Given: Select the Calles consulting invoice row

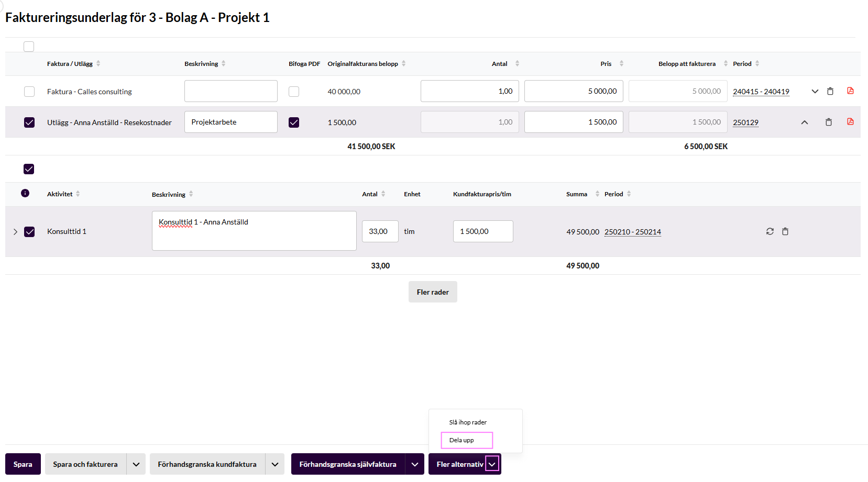Looking at the screenshot, I should 29,92.
